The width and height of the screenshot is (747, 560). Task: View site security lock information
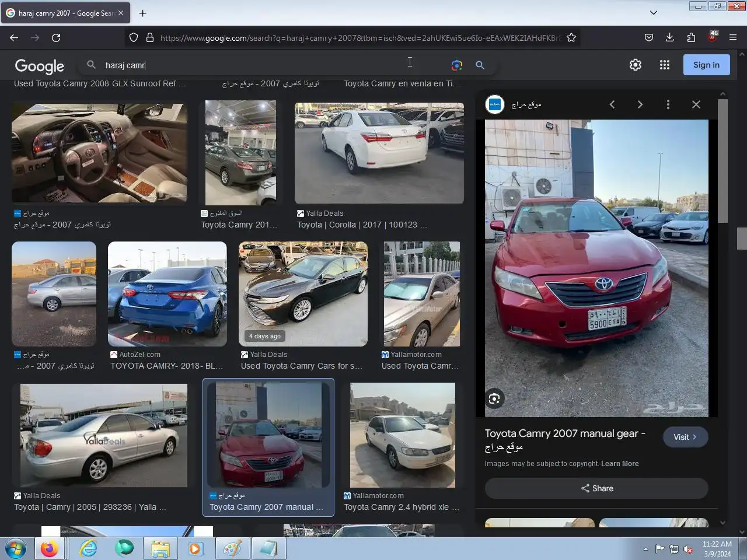click(x=149, y=37)
